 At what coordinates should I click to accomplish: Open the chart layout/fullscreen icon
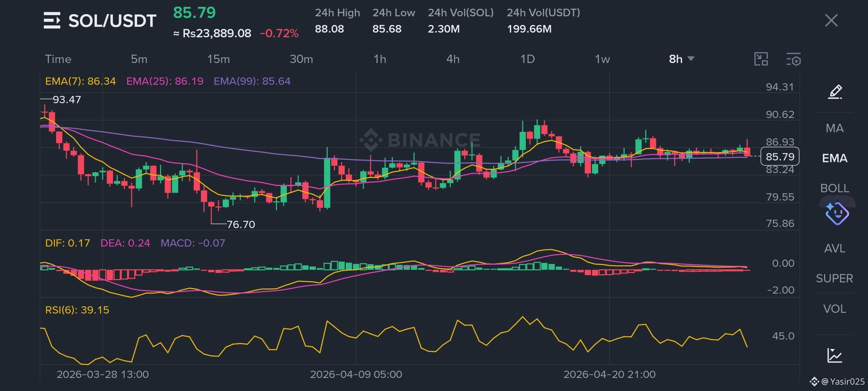761,59
